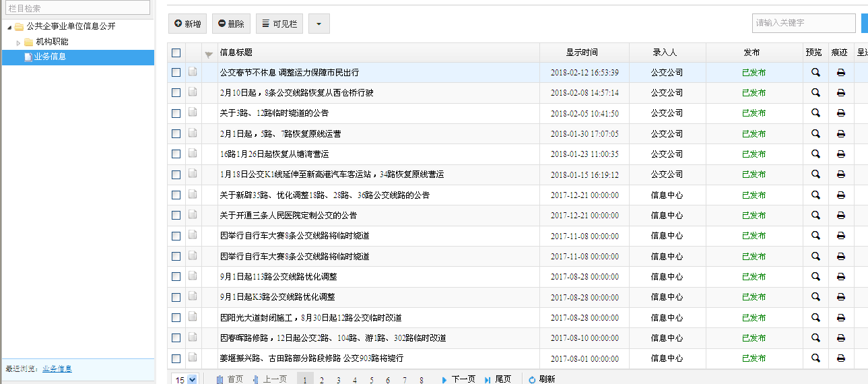868x384 pixels.
Task: Click trace printer icon for 姜堰振兴路 row
Action: [x=840, y=358]
